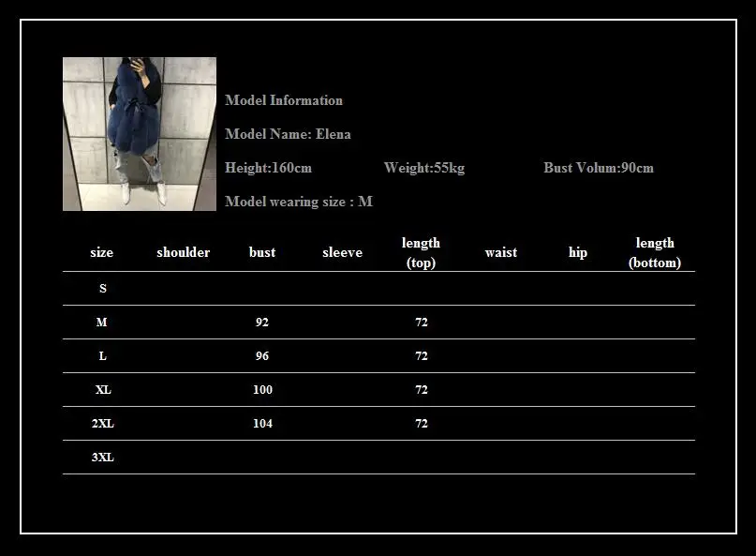Select the 'Model Information' heading
The height and width of the screenshot is (556, 756).
pos(284,100)
